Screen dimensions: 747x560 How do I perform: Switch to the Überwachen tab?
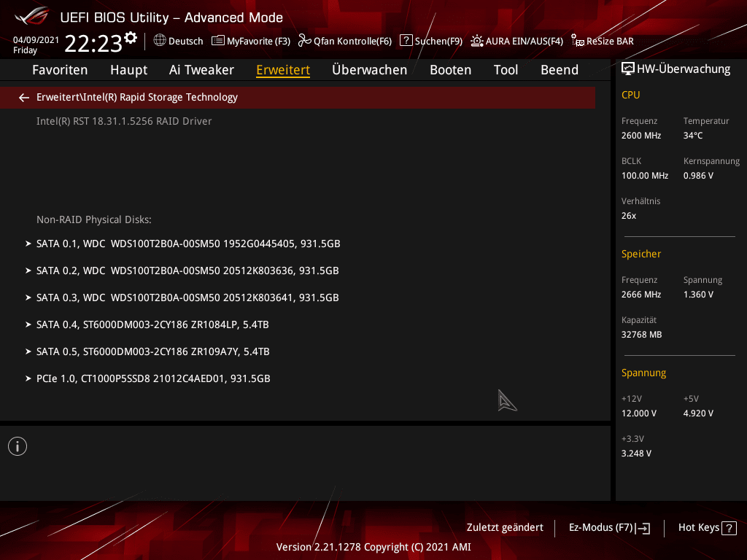tap(370, 70)
